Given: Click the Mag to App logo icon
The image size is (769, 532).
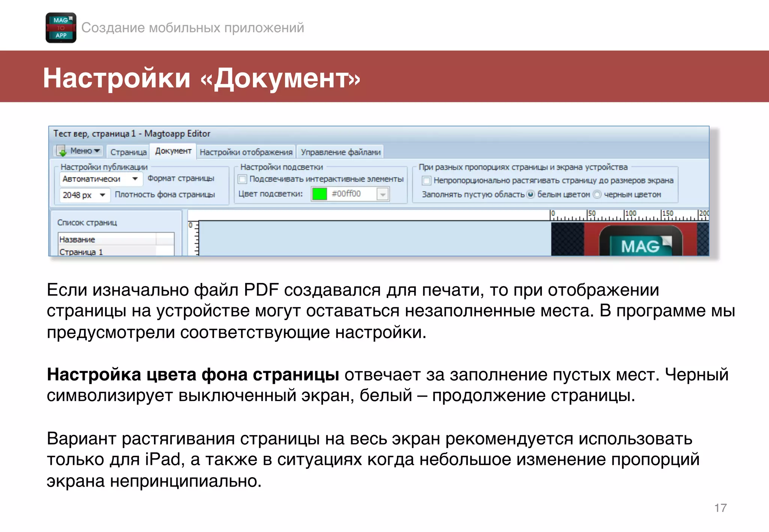Looking at the screenshot, I should [61, 28].
